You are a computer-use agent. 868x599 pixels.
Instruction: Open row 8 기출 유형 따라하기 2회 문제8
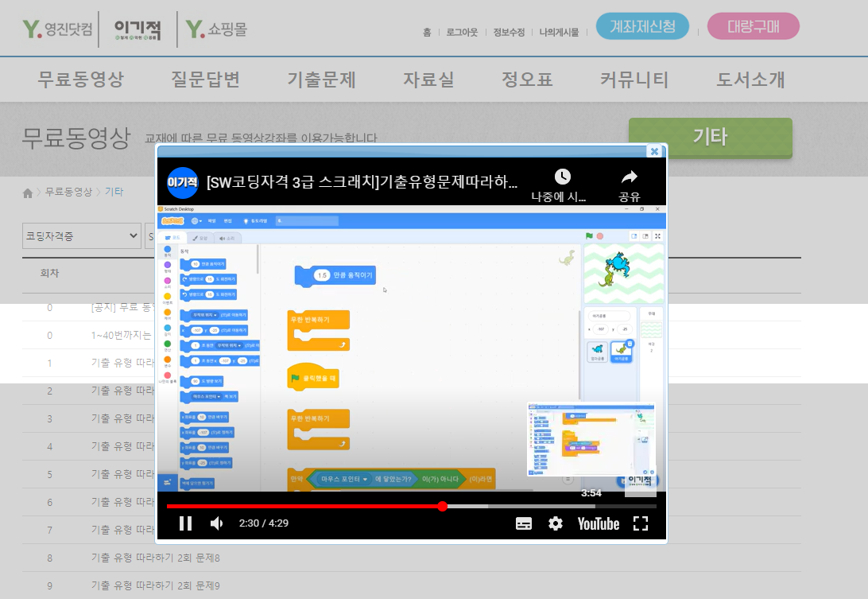156,558
